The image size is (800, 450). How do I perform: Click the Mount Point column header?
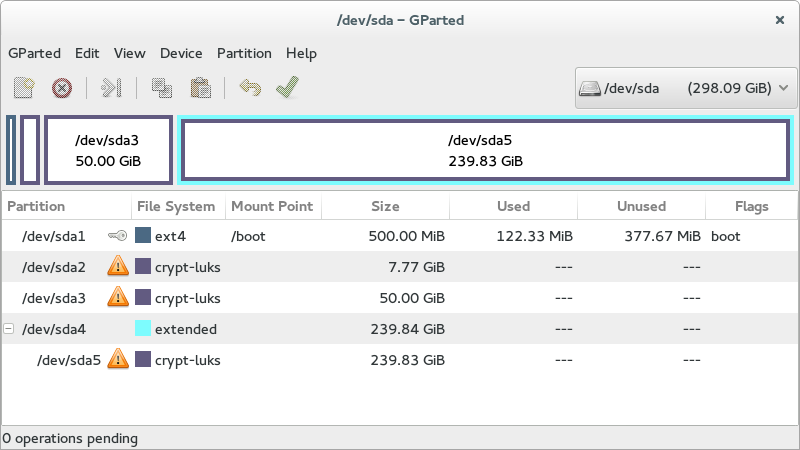[x=273, y=206]
